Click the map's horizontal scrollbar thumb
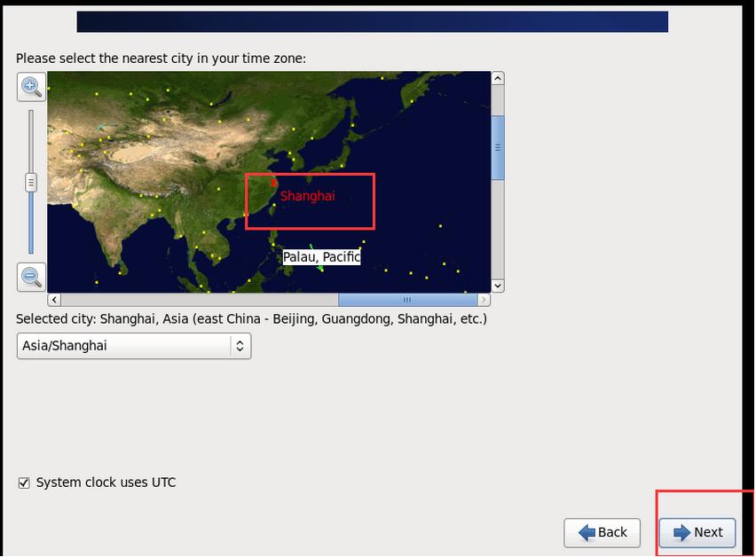756x557 pixels. tap(408, 300)
